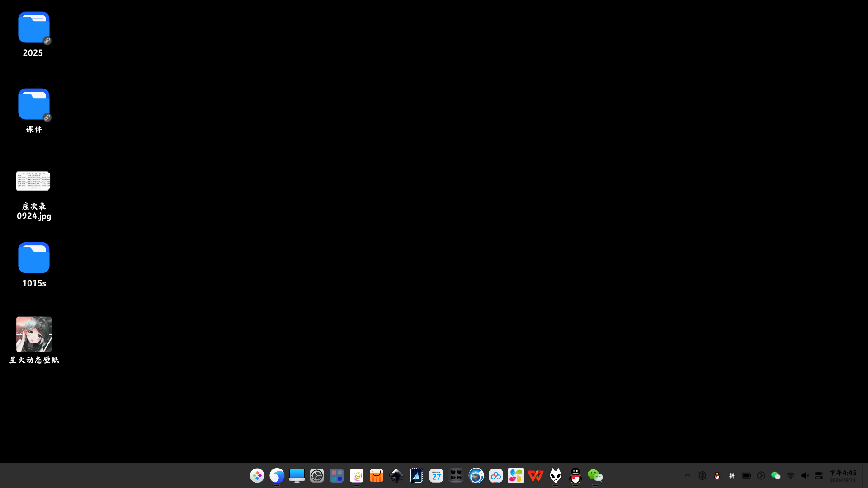Screen dimensions: 868x488
Task: Launch Inkscape from the dock
Action: 396,475
